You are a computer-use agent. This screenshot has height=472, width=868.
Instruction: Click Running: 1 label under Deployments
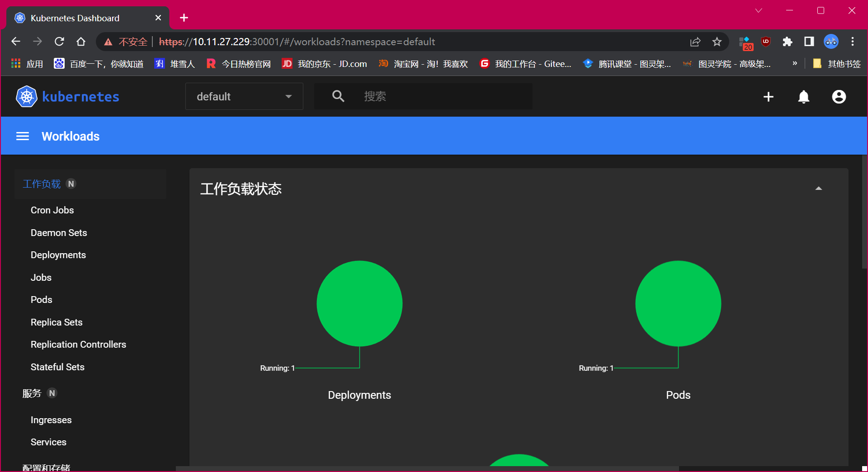(278, 368)
